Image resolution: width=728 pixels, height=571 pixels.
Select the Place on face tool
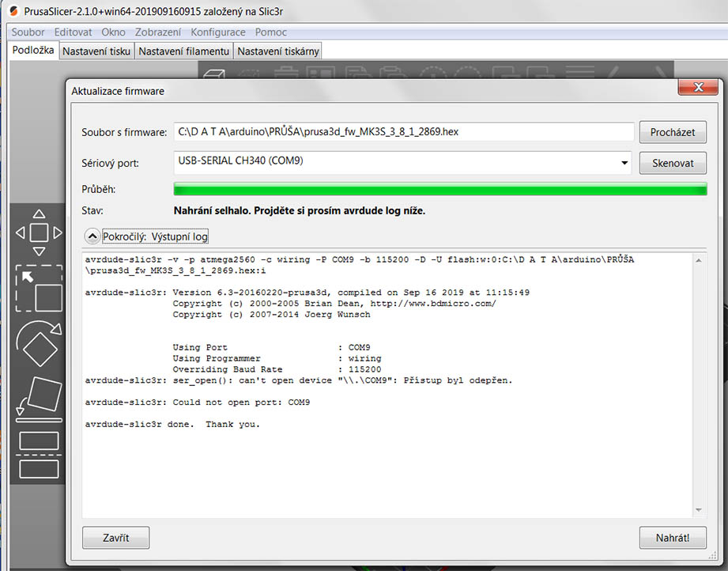39,399
